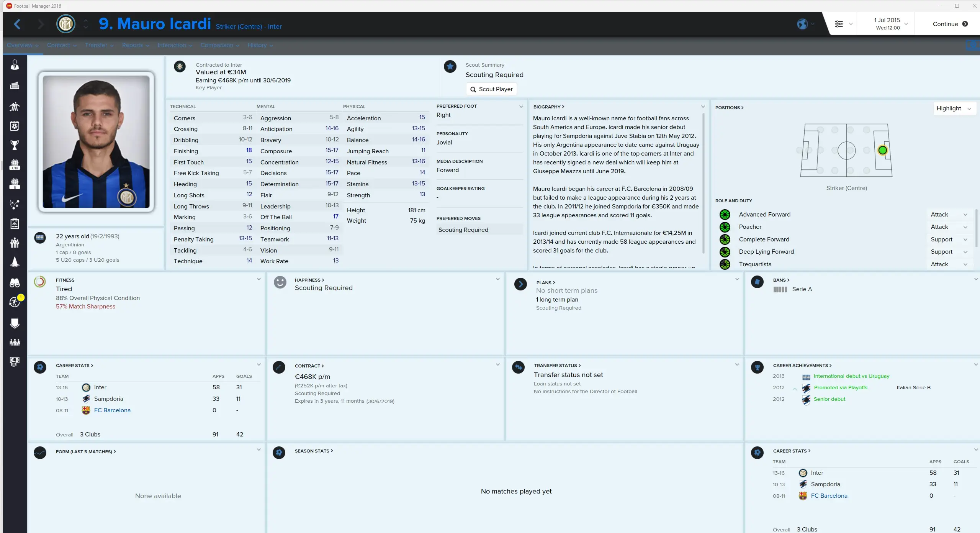Open the team report clipboard icon

15,223
